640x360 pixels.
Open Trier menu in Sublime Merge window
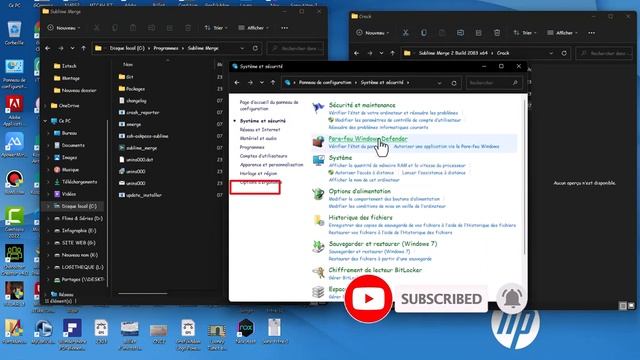(216, 28)
